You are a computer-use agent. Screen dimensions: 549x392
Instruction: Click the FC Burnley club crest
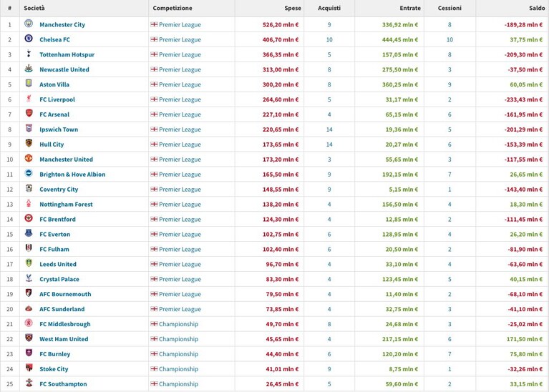[x=29, y=353]
